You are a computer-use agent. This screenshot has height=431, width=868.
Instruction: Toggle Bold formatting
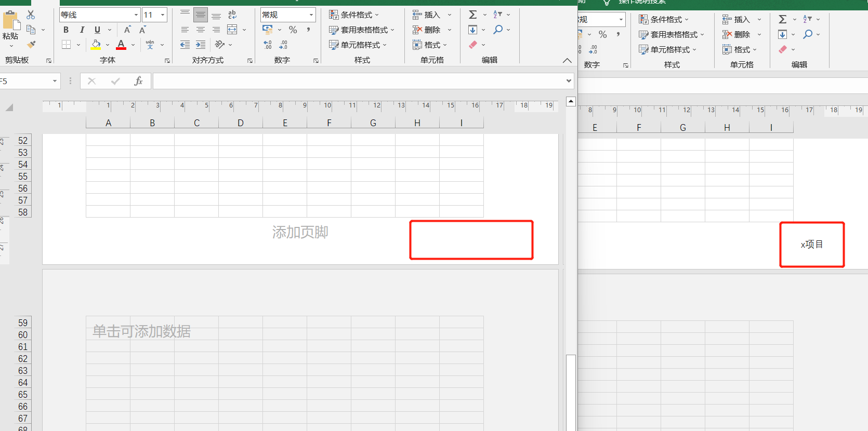tap(66, 30)
